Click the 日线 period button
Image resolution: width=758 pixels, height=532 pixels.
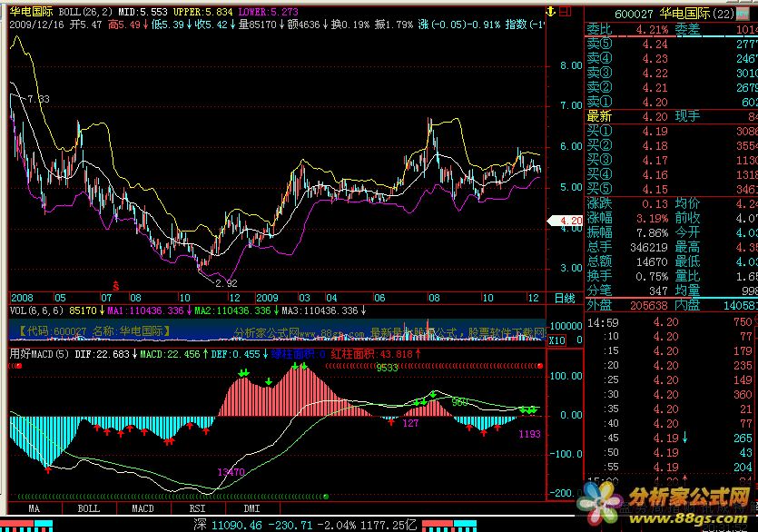[565, 298]
